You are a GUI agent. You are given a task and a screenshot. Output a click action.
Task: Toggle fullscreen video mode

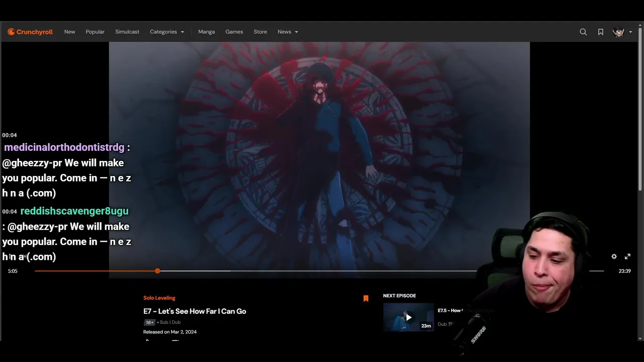pyautogui.click(x=627, y=256)
